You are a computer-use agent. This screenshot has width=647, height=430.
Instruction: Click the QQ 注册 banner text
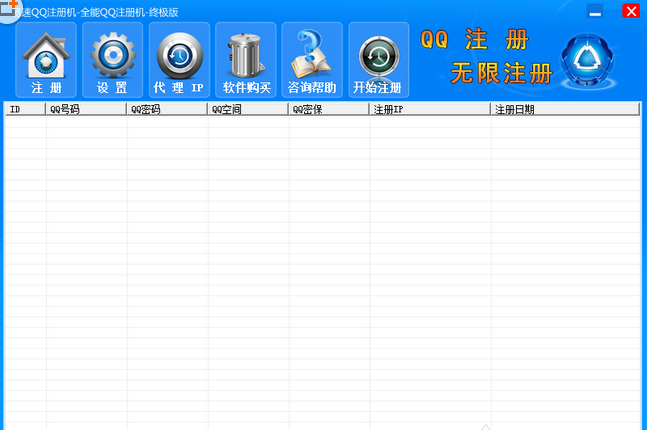pos(474,41)
